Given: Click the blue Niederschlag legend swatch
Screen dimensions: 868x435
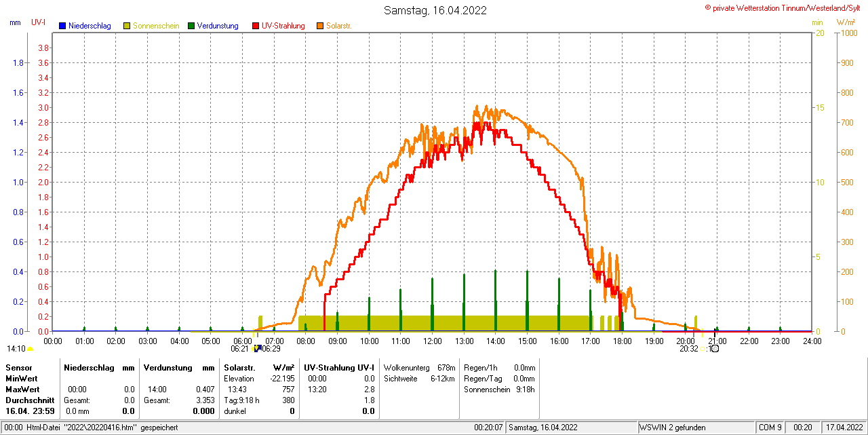Looking at the screenshot, I should coord(62,26).
